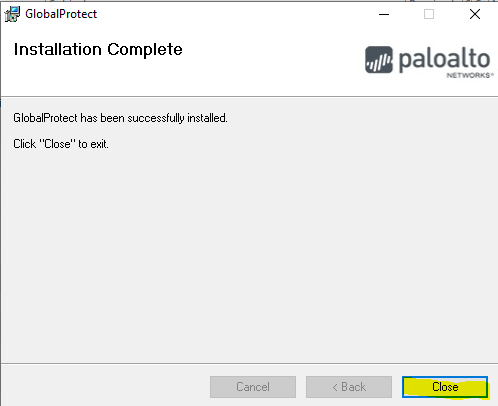
Task: Click the 'Click "Close" to exit.' instruction text
Action: 61,144
